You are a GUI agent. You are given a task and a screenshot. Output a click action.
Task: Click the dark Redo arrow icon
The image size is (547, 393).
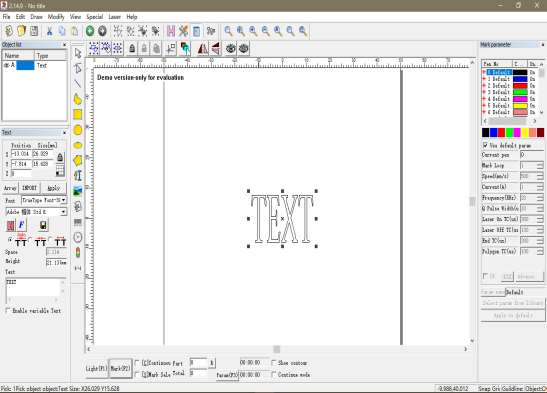pos(102,31)
